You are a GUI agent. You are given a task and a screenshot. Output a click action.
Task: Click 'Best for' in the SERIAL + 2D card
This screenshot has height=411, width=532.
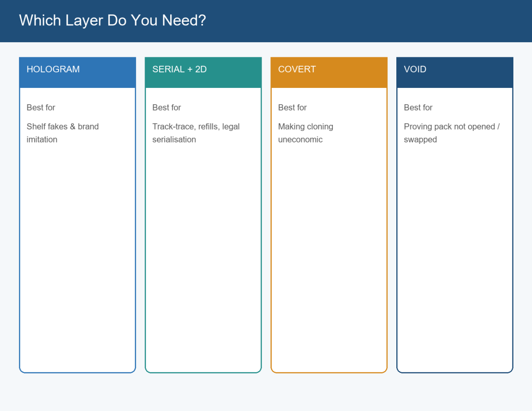(x=167, y=107)
